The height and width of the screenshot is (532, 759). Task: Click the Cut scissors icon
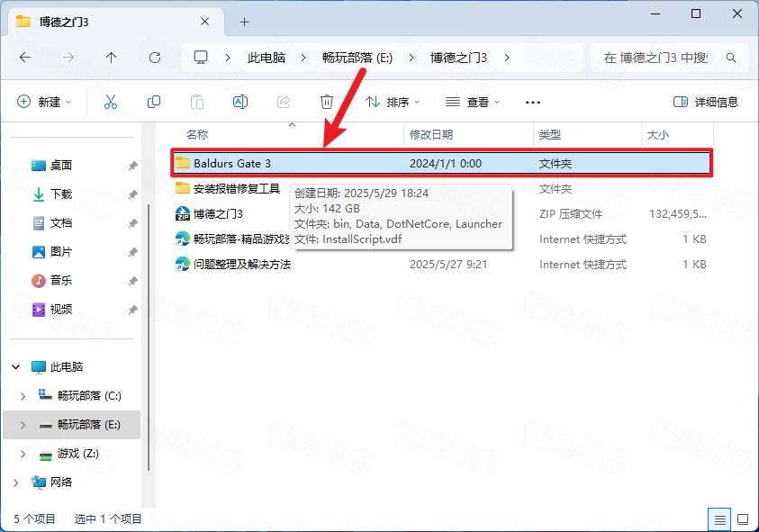coord(111,102)
